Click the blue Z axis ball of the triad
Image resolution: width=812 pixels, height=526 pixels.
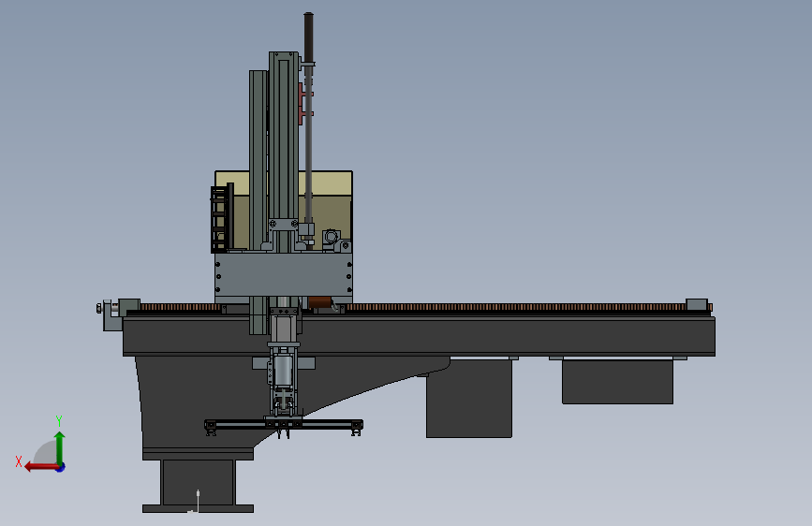tap(61, 467)
